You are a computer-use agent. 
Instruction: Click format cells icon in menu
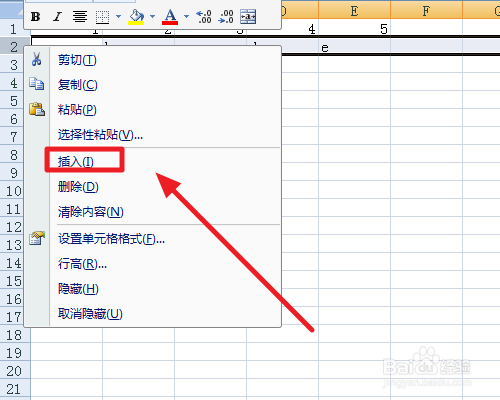pyautogui.click(x=37, y=238)
